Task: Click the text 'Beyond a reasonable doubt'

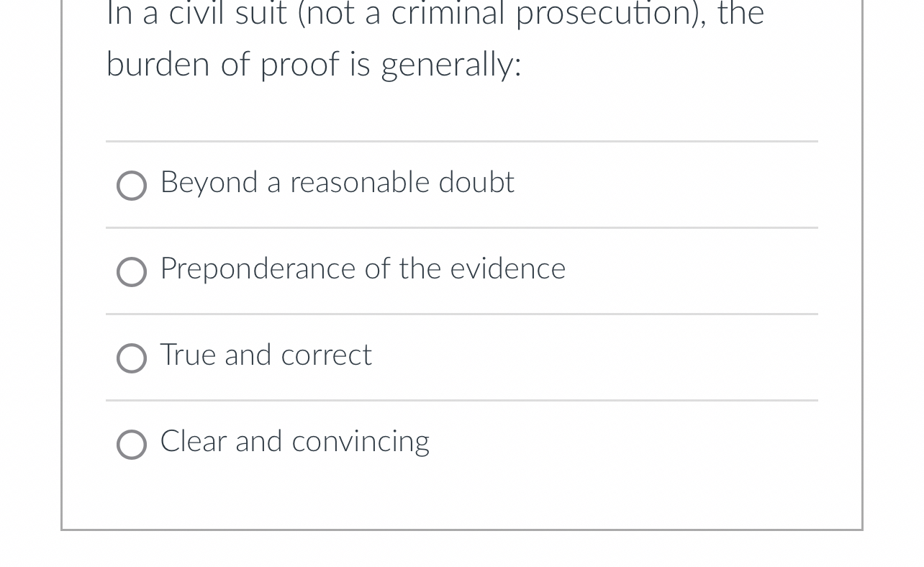Action: (x=337, y=183)
